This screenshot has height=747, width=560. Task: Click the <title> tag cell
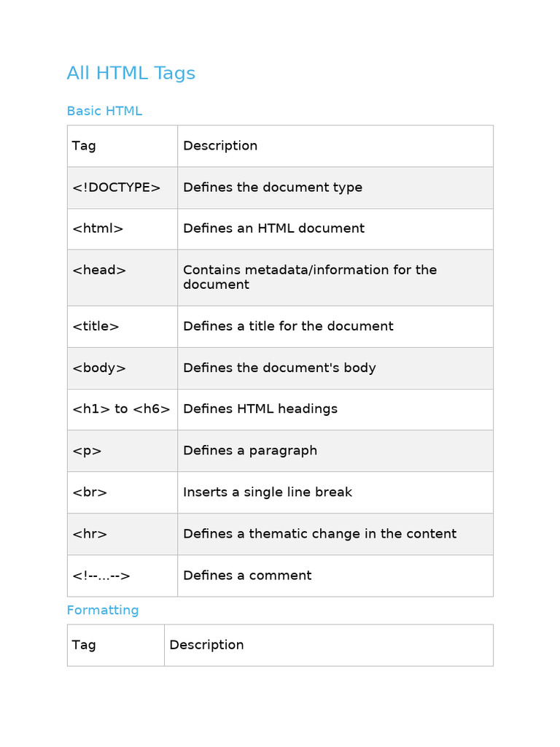pos(96,326)
